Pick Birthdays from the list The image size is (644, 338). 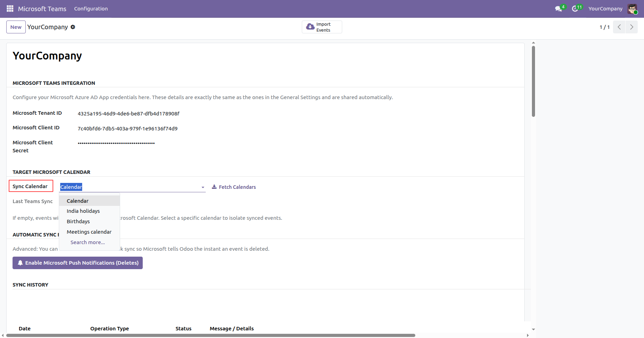click(x=89, y=222)
